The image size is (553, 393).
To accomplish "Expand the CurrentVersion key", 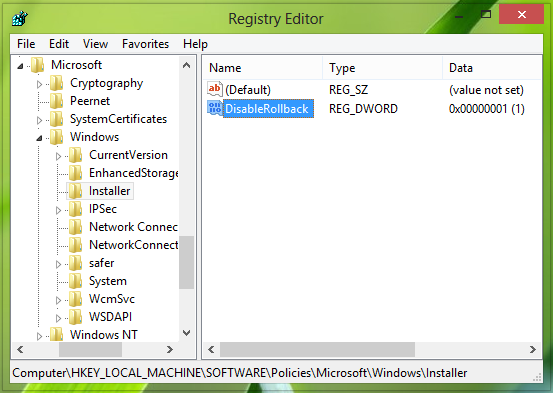I will pos(59,156).
